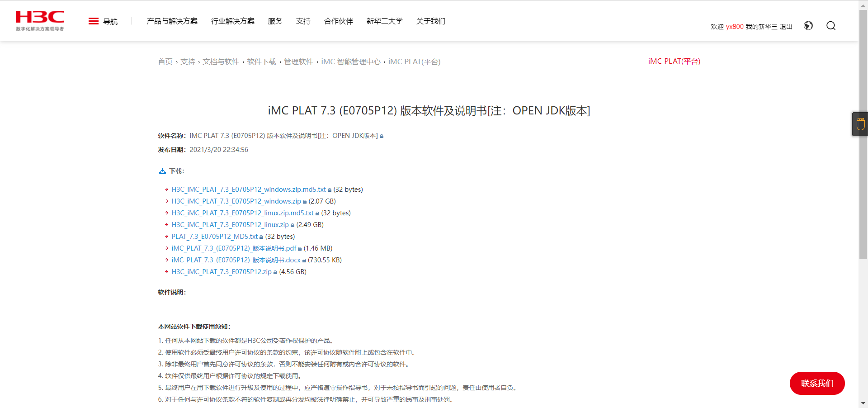Screen dimensions: 868x408
Task: Click the yx800 username link
Action: point(735,27)
